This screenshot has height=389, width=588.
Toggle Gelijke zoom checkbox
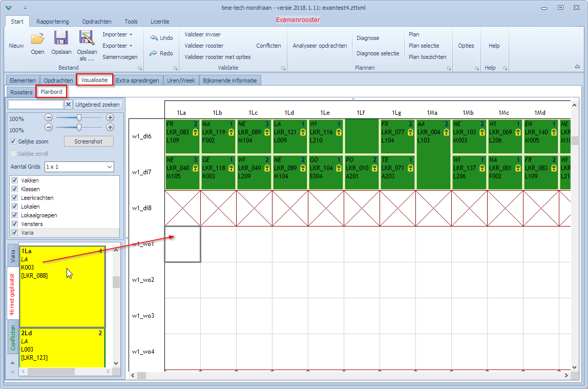point(13,141)
